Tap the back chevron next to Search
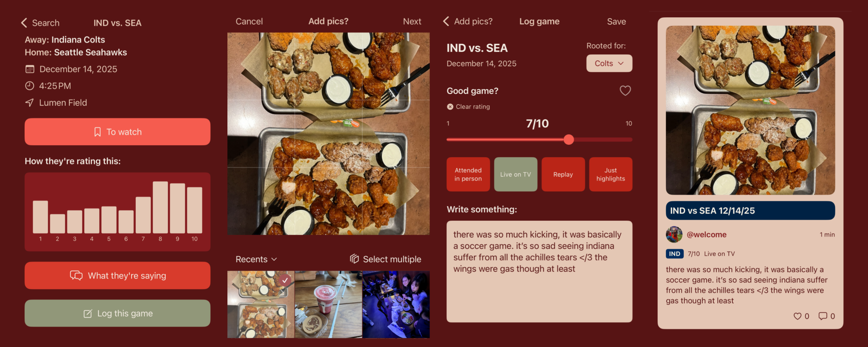The width and height of the screenshot is (868, 347). point(24,23)
